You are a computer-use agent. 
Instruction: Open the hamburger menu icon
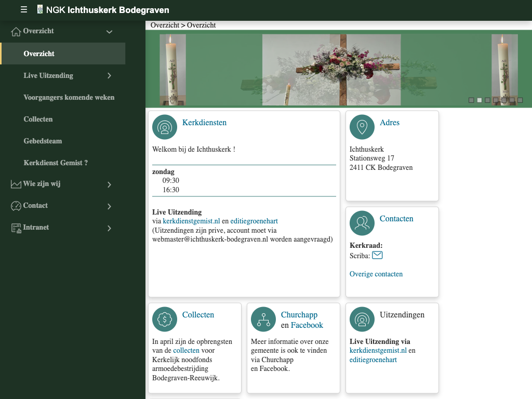point(24,10)
